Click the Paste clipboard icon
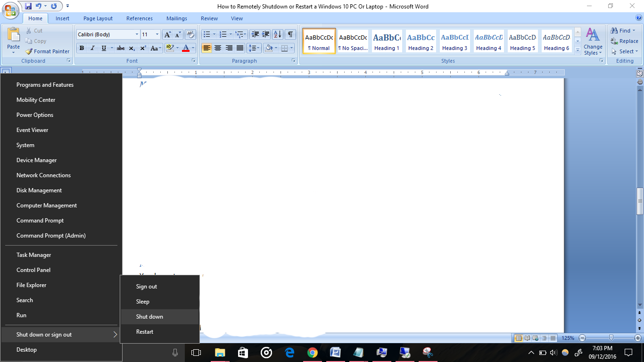The width and height of the screenshot is (644, 362). 13,35
